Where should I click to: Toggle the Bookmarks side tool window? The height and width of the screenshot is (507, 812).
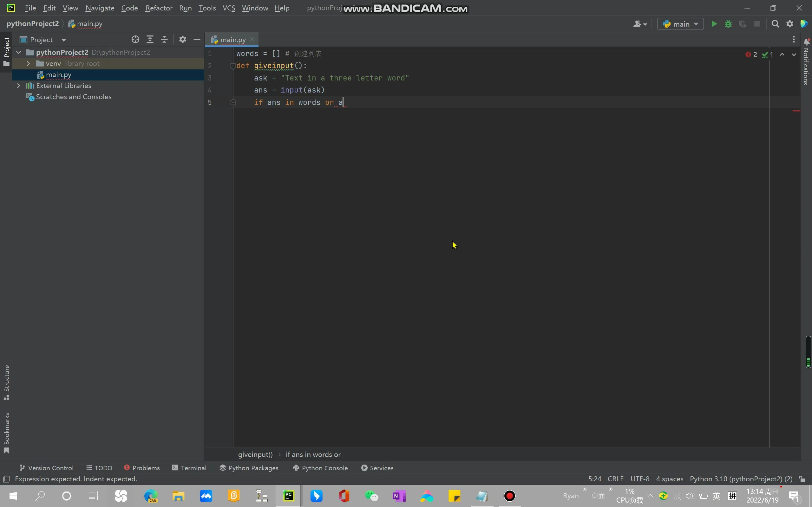[x=6, y=433]
